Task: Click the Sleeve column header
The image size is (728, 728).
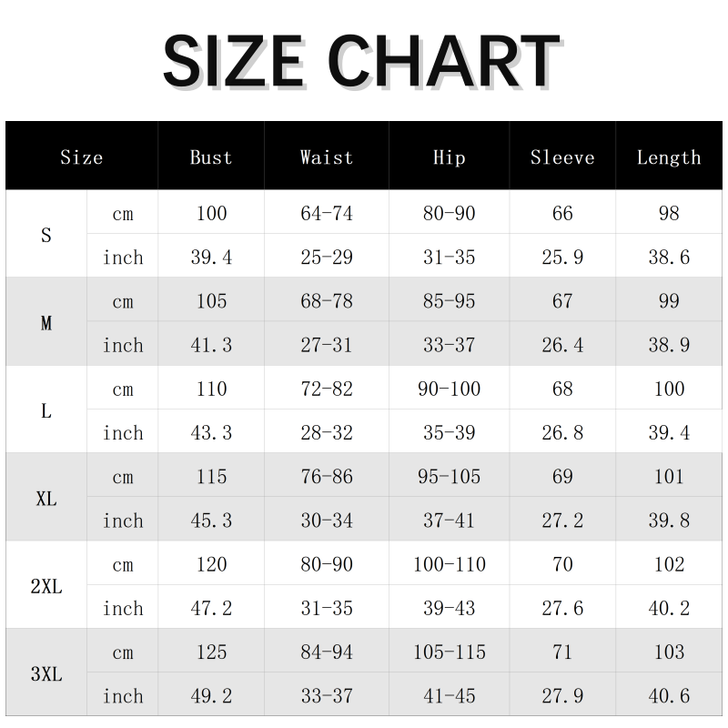Action: tap(562, 157)
